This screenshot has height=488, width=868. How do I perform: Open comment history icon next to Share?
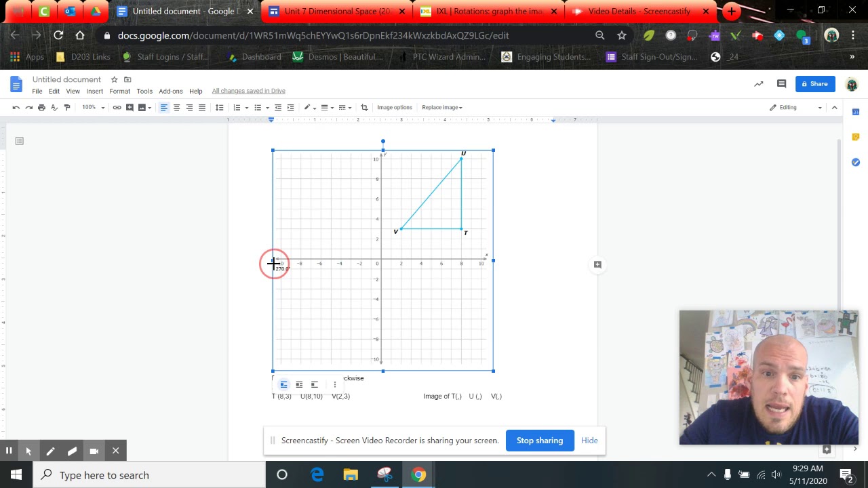pos(781,84)
